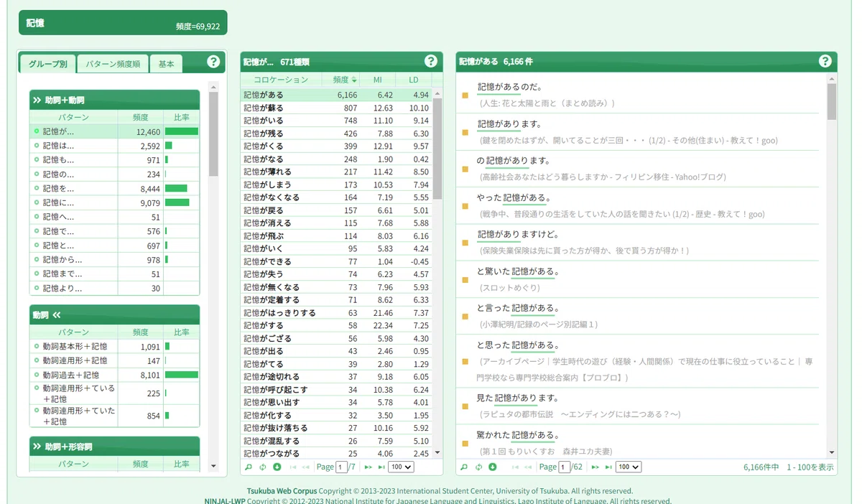This screenshot has width=862, height=504.
Task: Click refresh icon in examples panel footer
Action: (478, 467)
